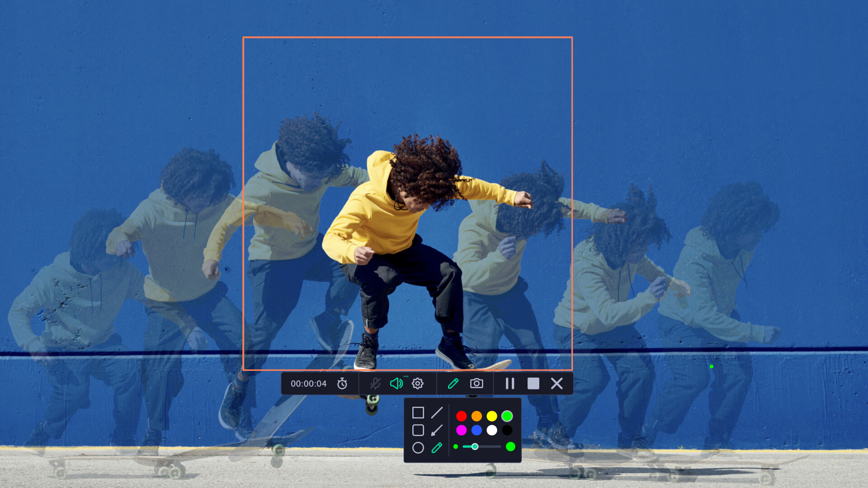Select the freehand pencil tool in palette

(x=437, y=448)
